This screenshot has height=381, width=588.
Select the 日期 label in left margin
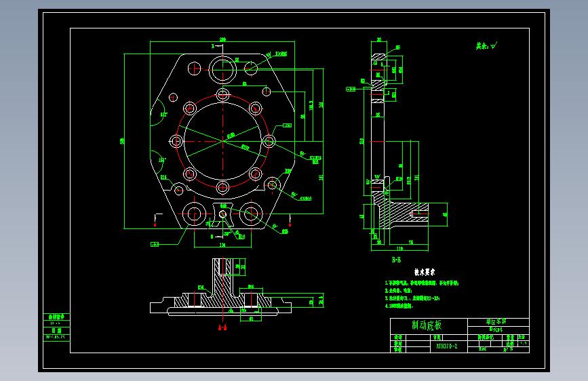56,331
